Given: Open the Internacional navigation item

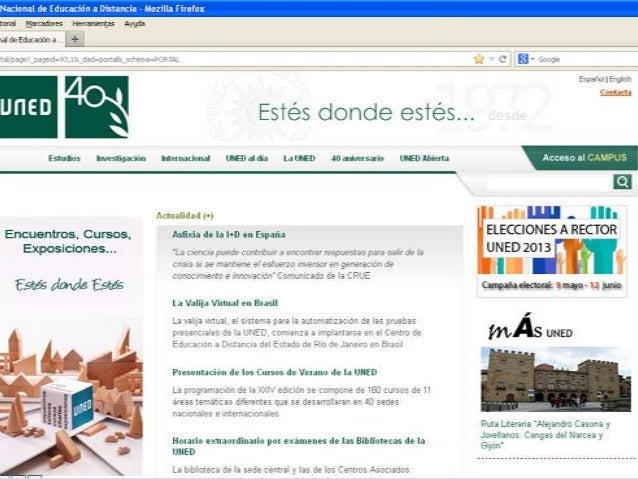Looking at the screenshot, I should pos(186,158).
